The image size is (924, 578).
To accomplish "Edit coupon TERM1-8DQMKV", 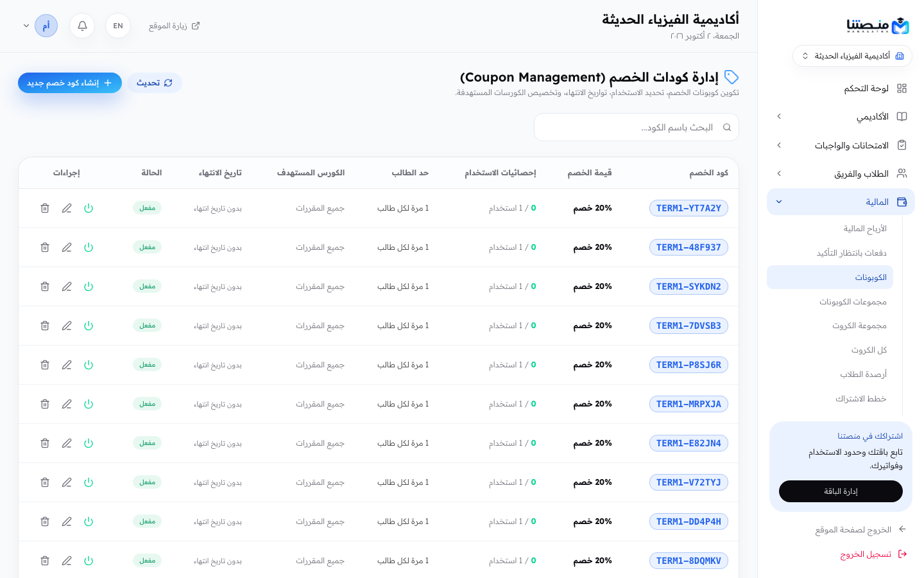I will pyautogui.click(x=67, y=561).
